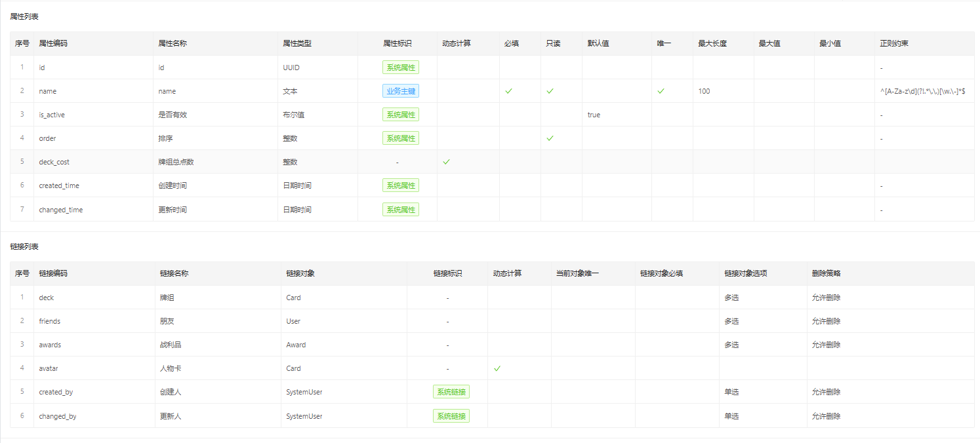
Task: Click the 唯一 checkmark in the name row
Action: pyautogui.click(x=661, y=91)
